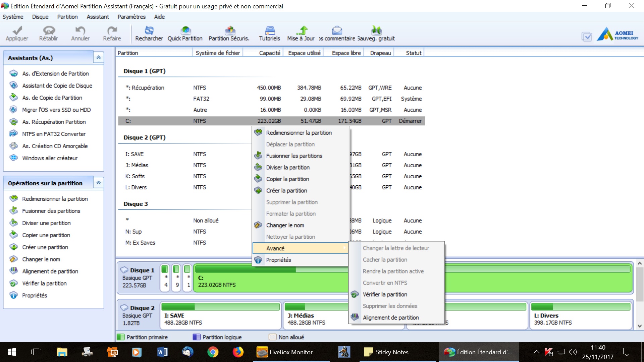The height and width of the screenshot is (362, 644).
Task: Choose Fusionner les partitions in context menu
Action: 301,156
